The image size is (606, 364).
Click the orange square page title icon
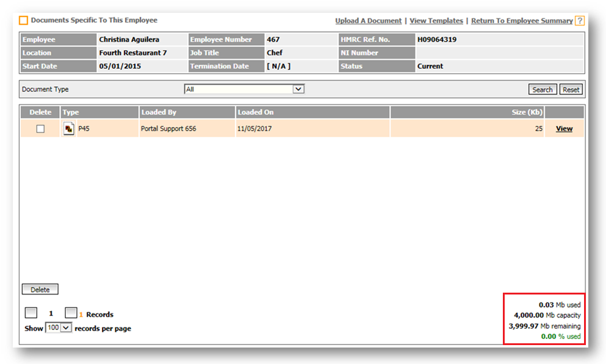pos(24,21)
